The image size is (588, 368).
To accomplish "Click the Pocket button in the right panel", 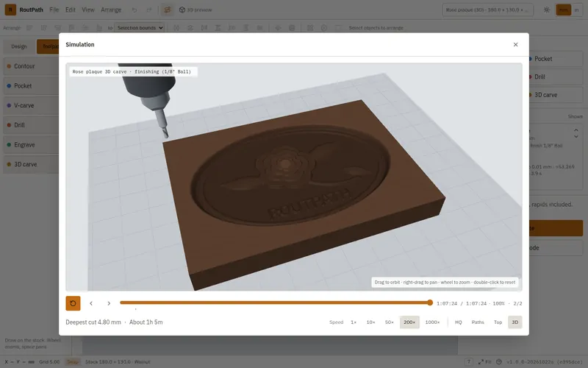I will 556,59.
